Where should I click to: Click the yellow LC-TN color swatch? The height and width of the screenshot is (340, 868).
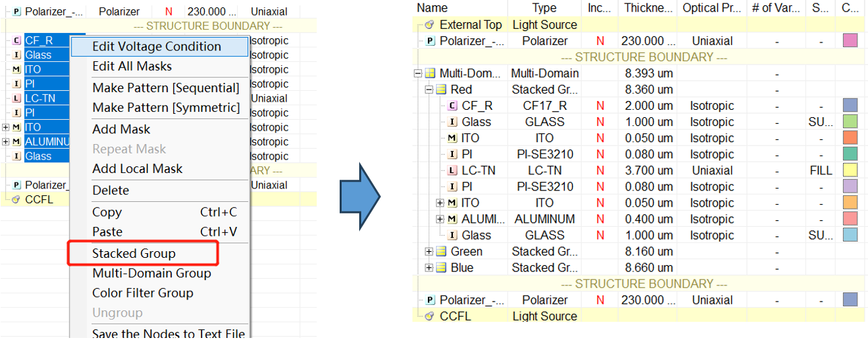click(x=849, y=170)
